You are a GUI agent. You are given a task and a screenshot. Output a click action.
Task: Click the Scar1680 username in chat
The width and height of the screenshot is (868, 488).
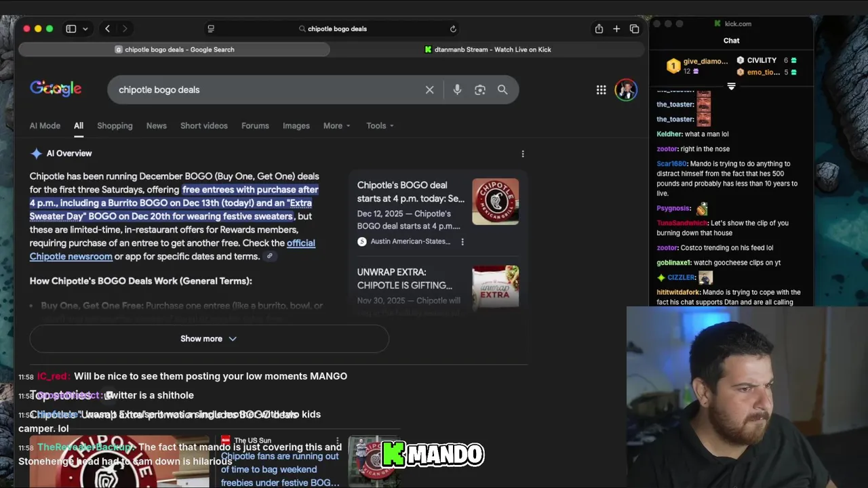click(x=672, y=163)
